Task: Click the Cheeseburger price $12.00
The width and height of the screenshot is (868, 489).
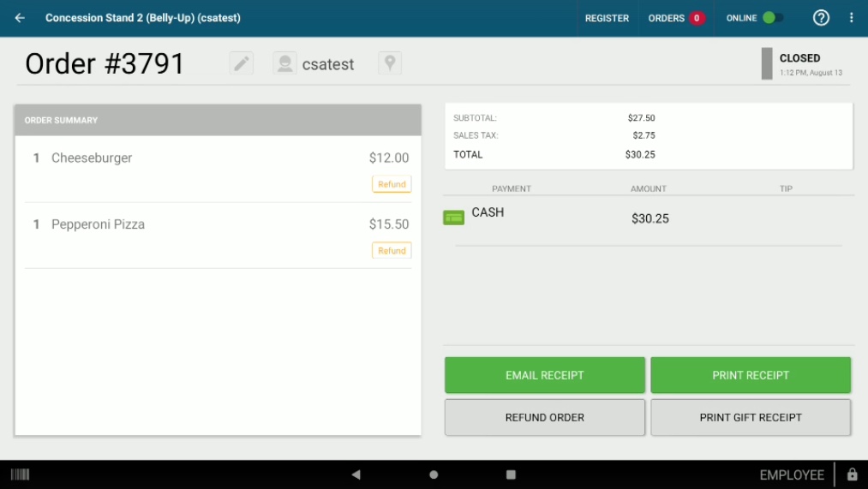Action: point(389,158)
